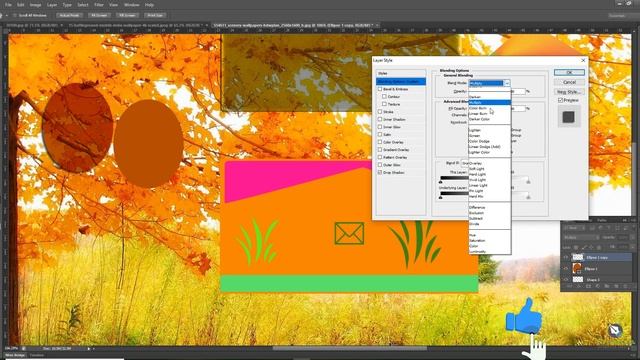Select the Ellipse 1 layer thumbnail
The image size is (640, 360).
click(578, 268)
